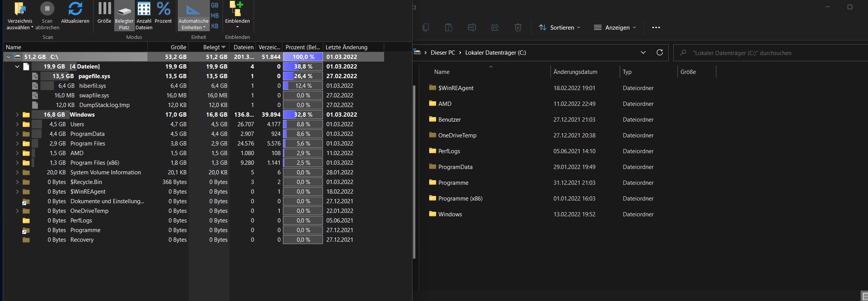
Task: Open address bar history dropdown
Action: tap(643, 53)
